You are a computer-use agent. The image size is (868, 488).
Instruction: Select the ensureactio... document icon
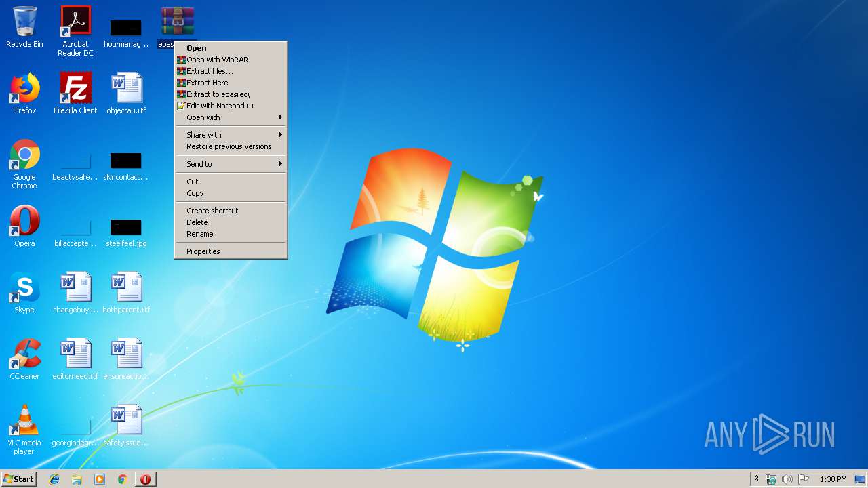coord(126,359)
